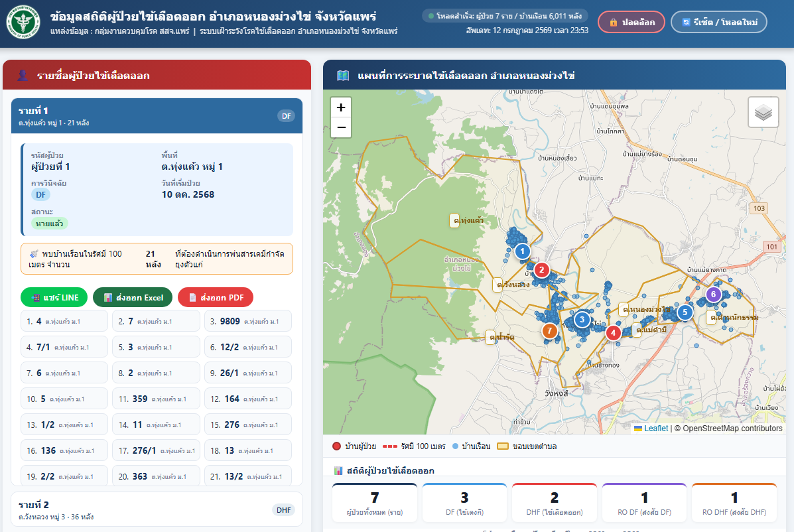Image resolution: width=794 pixels, height=532 pixels.
Task: Click the ต.ทุ่งแค้ว subdistrict map label
Action: (x=468, y=220)
